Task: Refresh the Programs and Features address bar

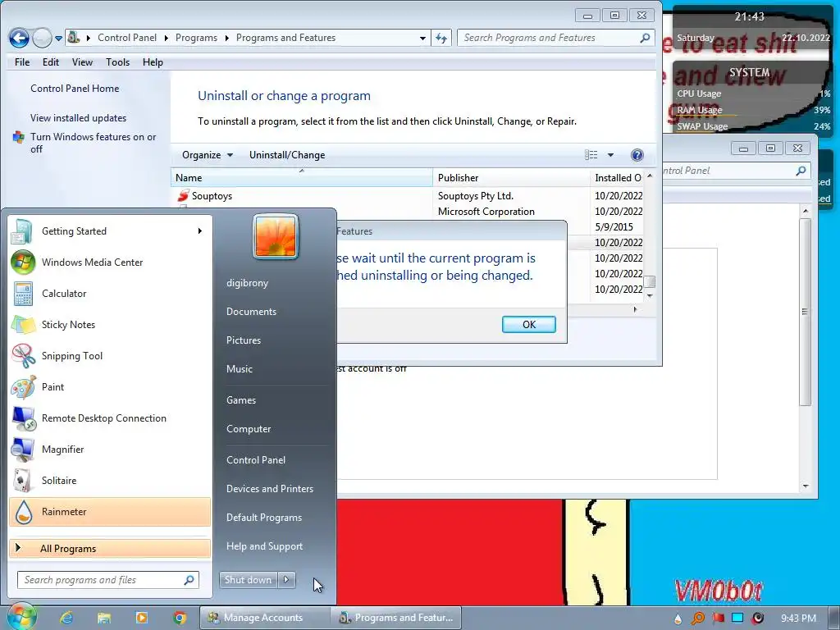Action: [x=441, y=38]
